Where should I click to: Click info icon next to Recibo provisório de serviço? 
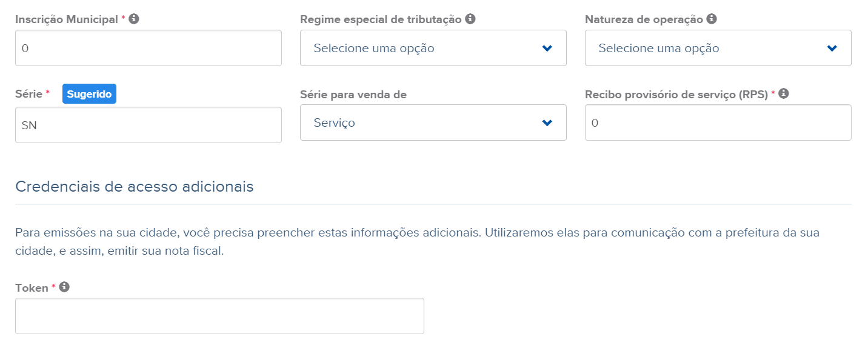coord(783,93)
